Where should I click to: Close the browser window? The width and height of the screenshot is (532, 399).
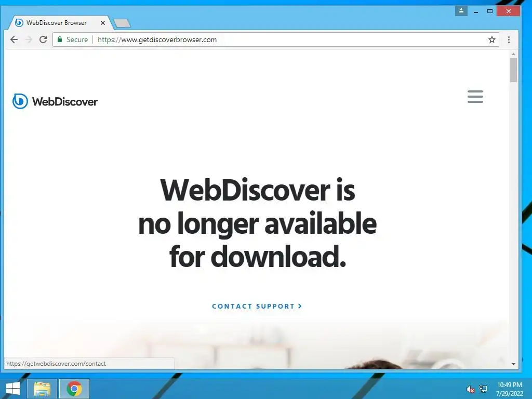point(508,11)
